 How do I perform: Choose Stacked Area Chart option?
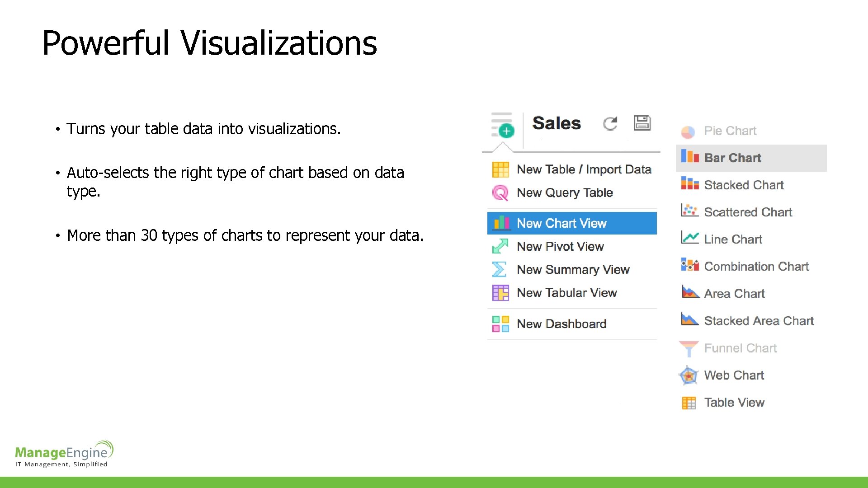(758, 321)
